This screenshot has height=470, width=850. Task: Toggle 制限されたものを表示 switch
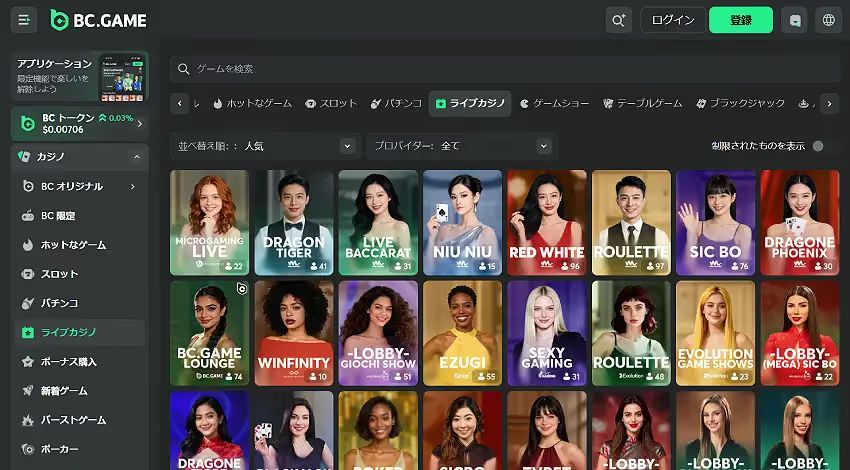pos(817,146)
